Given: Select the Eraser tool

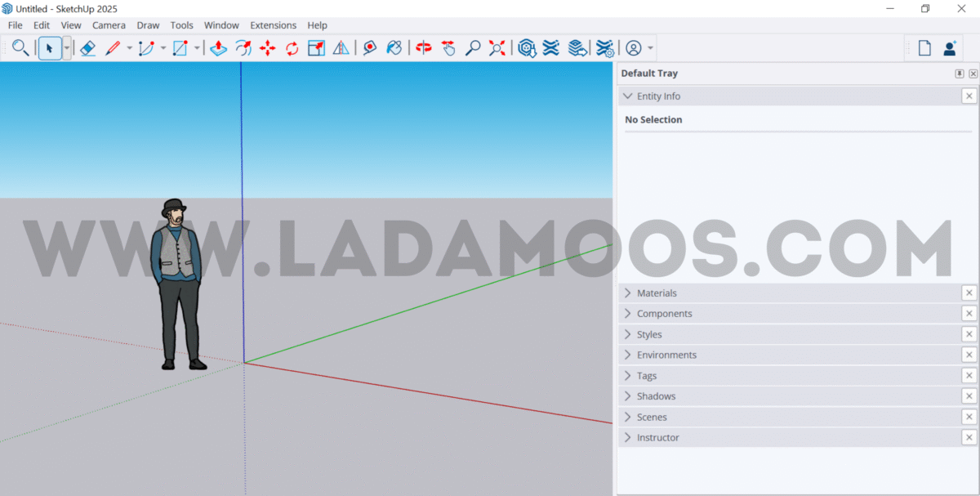Looking at the screenshot, I should (x=88, y=48).
